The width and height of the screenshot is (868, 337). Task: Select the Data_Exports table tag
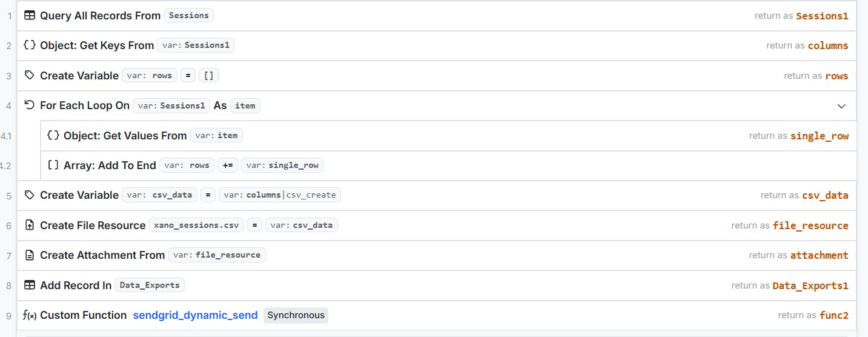tap(149, 285)
